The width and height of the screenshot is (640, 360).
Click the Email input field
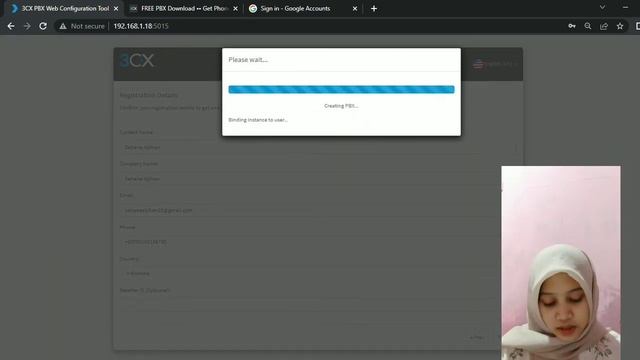(x=318, y=210)
